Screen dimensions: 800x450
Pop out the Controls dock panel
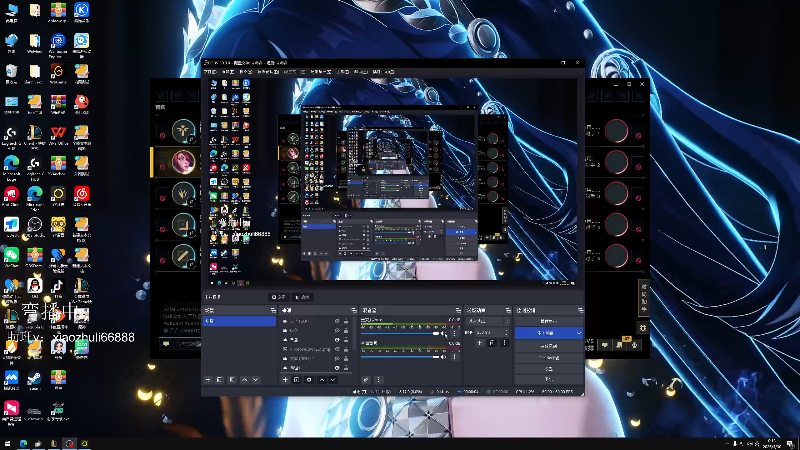point(580,310)
